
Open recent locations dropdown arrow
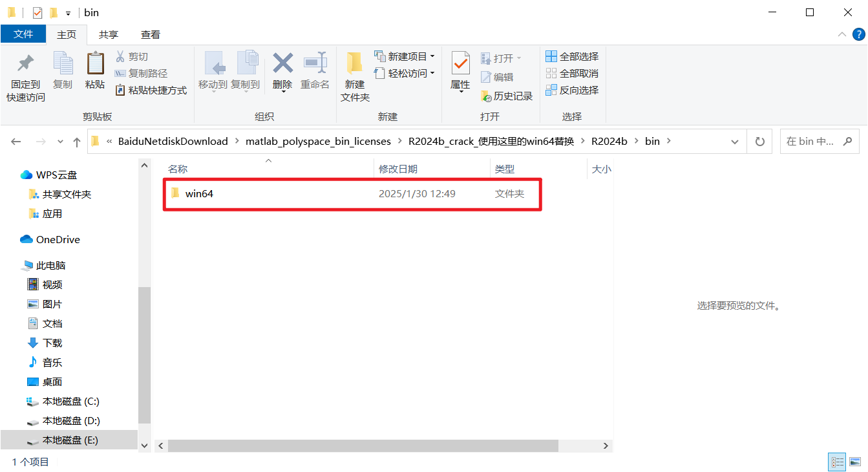pyautogui.click(x=61, y=142)
